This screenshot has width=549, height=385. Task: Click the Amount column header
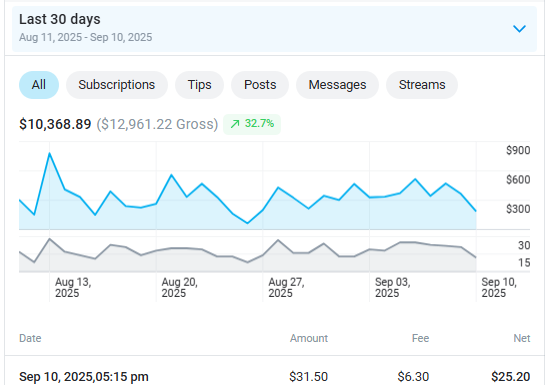pos(309,338)
